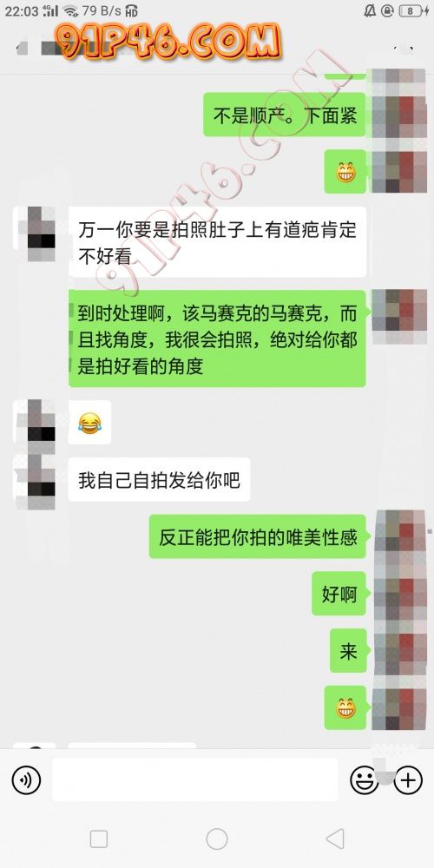Screen dimensions: 434x868
Task: Tap the Wi-Fi icon in status bar
Action: click(x=70, y=10)
